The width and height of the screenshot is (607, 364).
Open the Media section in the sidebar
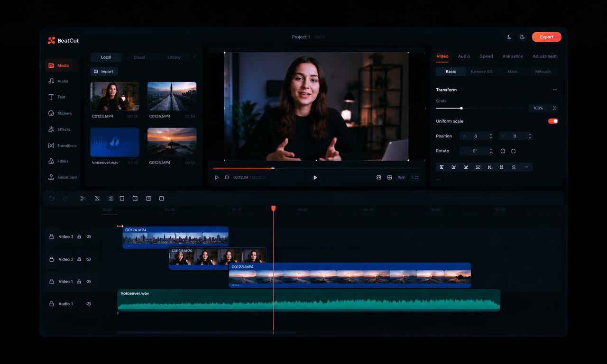click(61, 65)
